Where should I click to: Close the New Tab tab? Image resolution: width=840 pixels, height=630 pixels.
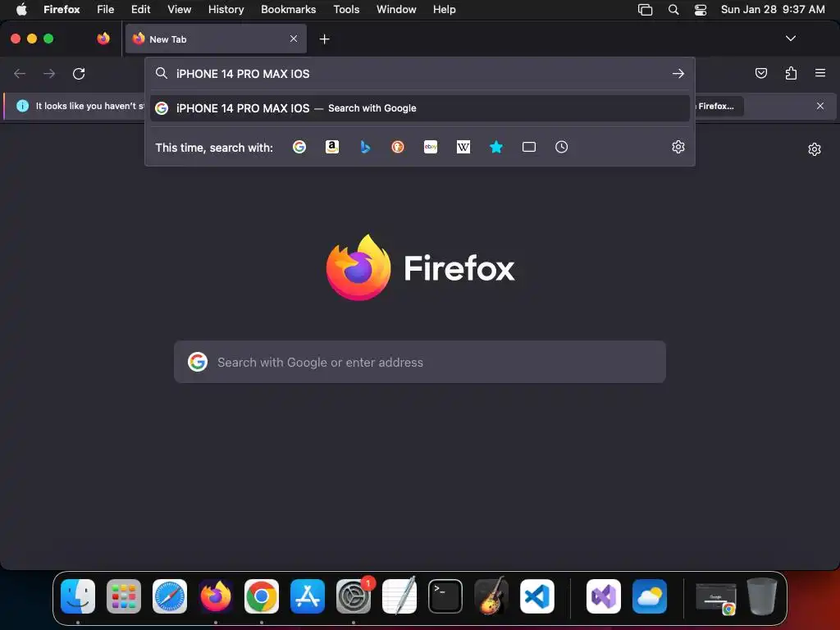coord(294,39)
